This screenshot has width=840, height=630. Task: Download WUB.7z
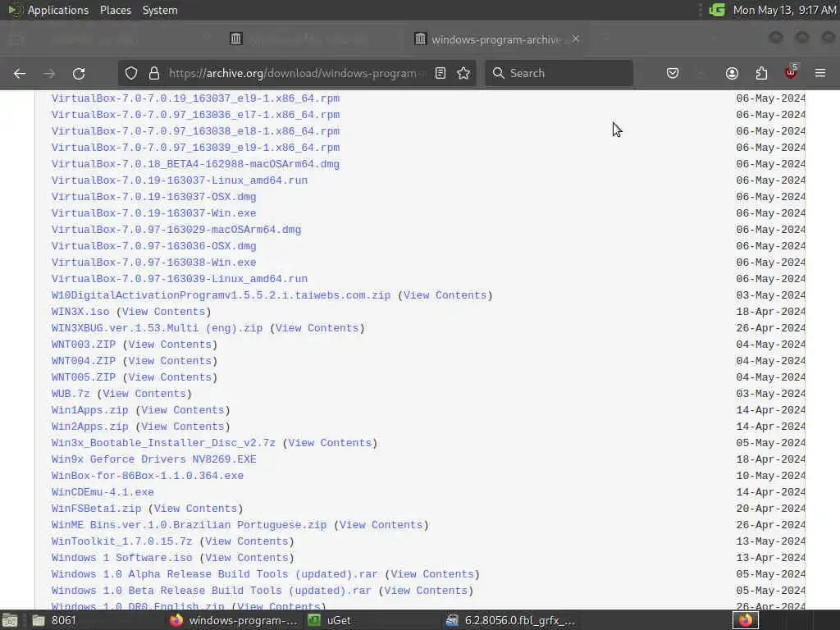point(71,394)
